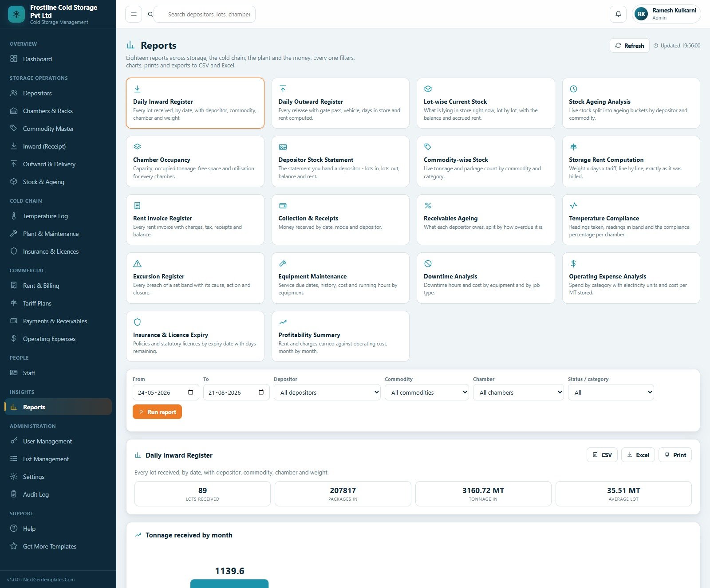Toggle the hamburger sidebar menu button
Screen dimensions: 710x588
[x=134, y=14]
